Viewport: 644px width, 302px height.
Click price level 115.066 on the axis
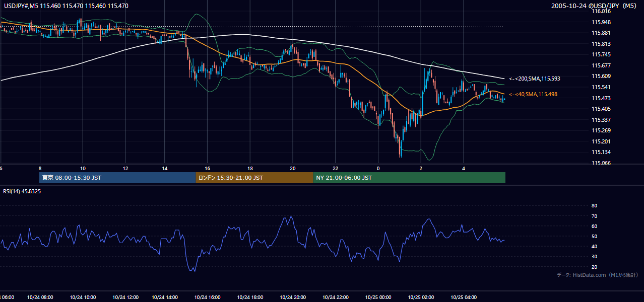(601, 163)
